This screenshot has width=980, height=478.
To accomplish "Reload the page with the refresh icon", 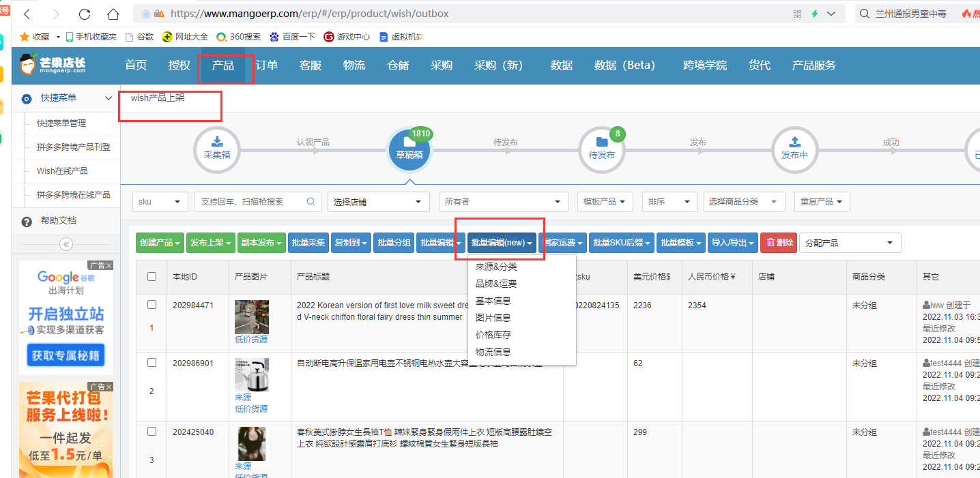I will tap(85, 14).
